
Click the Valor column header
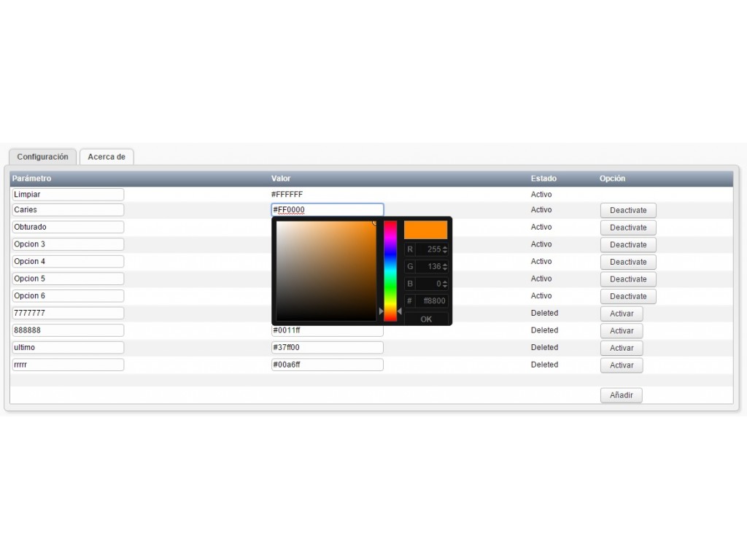(x=281, y=178)
